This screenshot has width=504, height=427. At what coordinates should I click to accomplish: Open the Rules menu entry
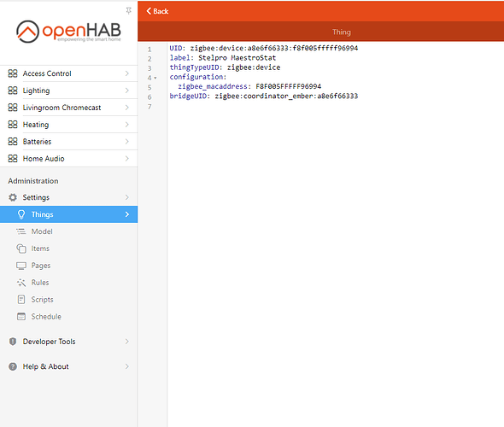69,283
